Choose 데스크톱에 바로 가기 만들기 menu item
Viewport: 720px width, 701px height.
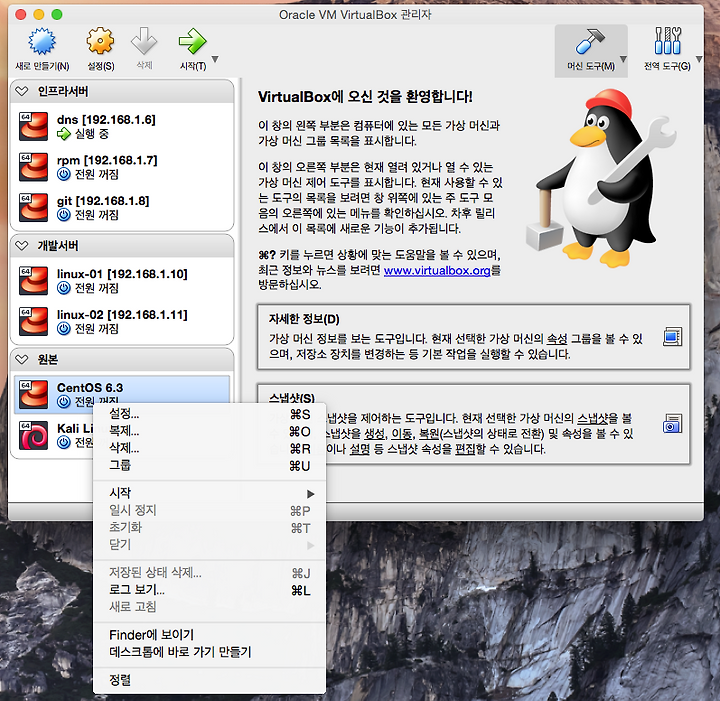coord(209,652)
